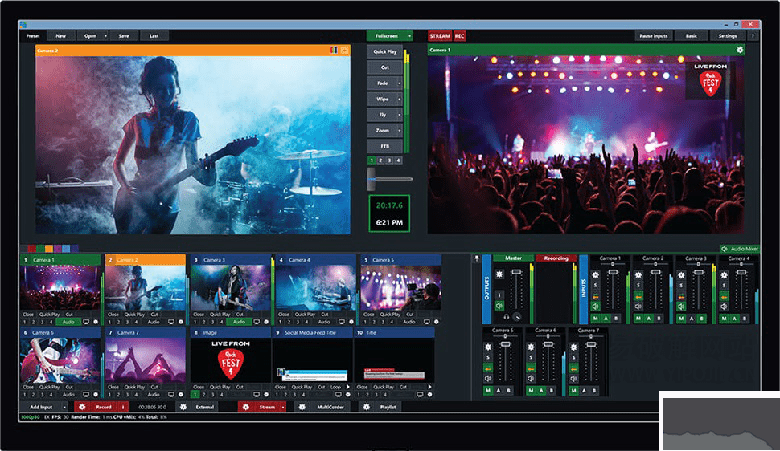780x451 pixels.
Task: Mute the Master audio speaker button
Action: point(500,305)
